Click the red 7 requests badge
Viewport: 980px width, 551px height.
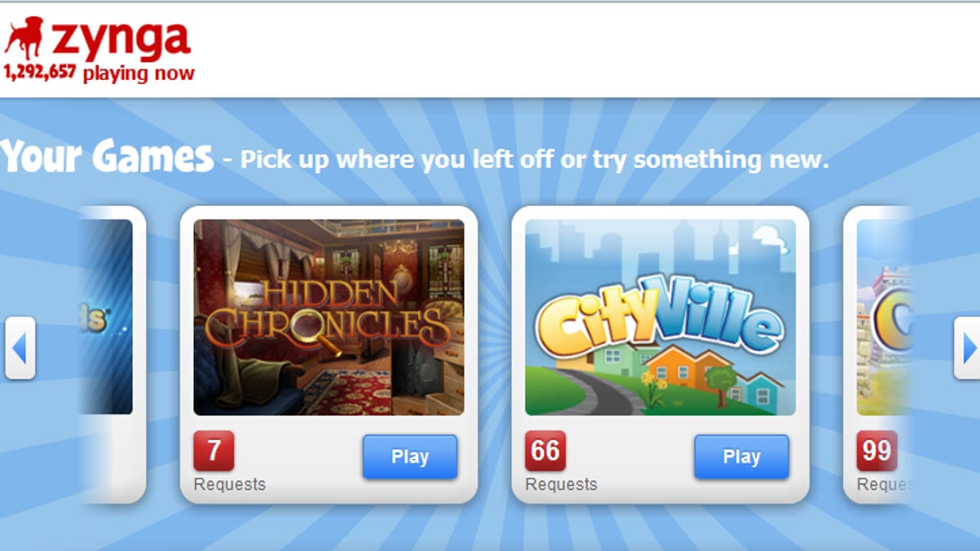[x=214, y=451]
